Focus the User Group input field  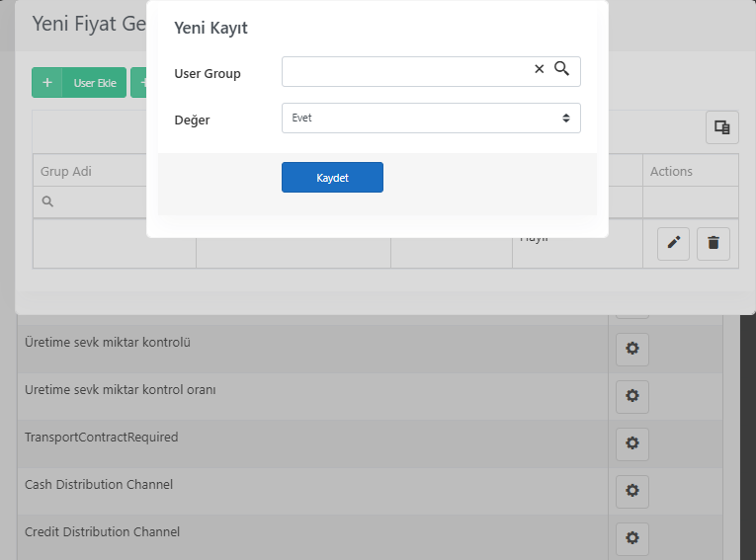[405, 72]
